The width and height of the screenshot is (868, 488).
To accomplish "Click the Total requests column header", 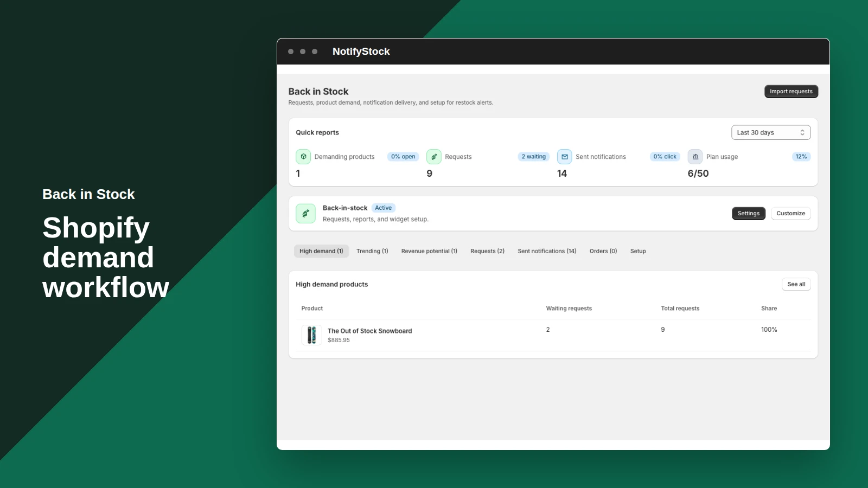I will tap(680, 309).
